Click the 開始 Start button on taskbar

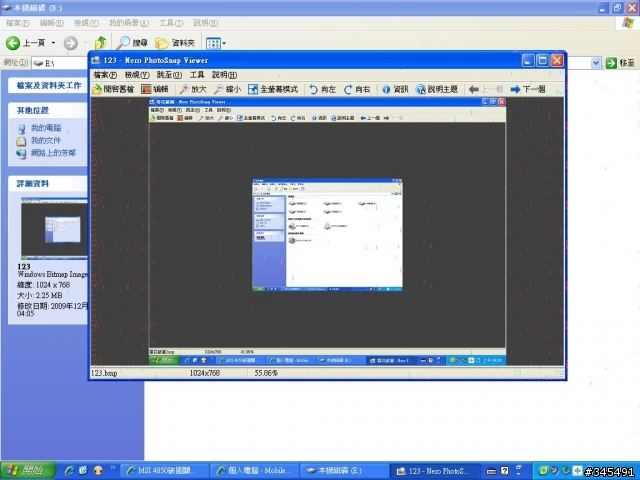point(28,471)
